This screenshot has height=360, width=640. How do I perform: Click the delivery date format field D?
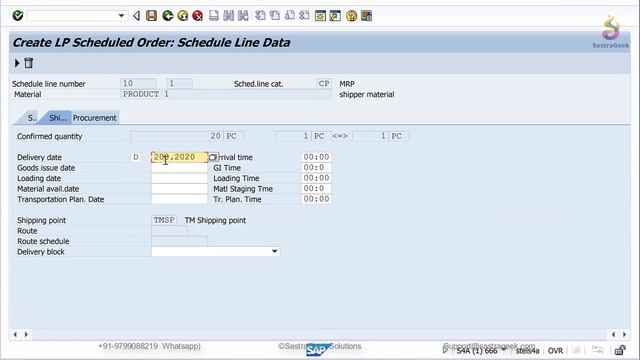[x=136, y=157]
